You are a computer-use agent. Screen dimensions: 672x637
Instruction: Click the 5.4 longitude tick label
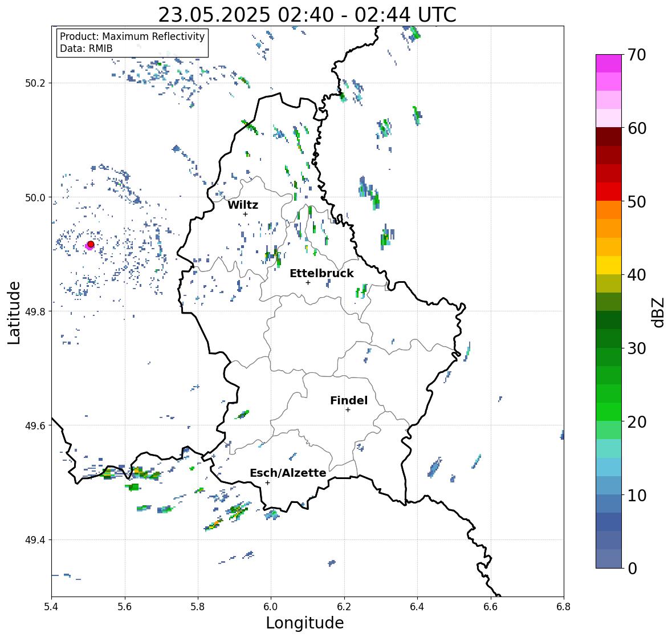(51, 607)
